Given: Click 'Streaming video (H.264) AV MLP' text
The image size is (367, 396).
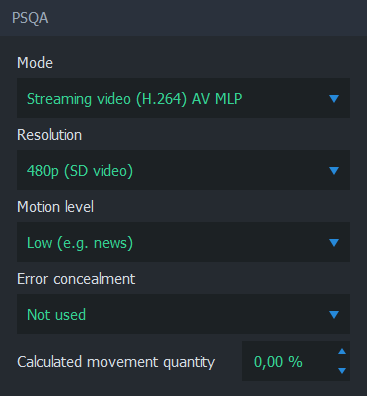Looking at the screenshot, I should point(135,99).
